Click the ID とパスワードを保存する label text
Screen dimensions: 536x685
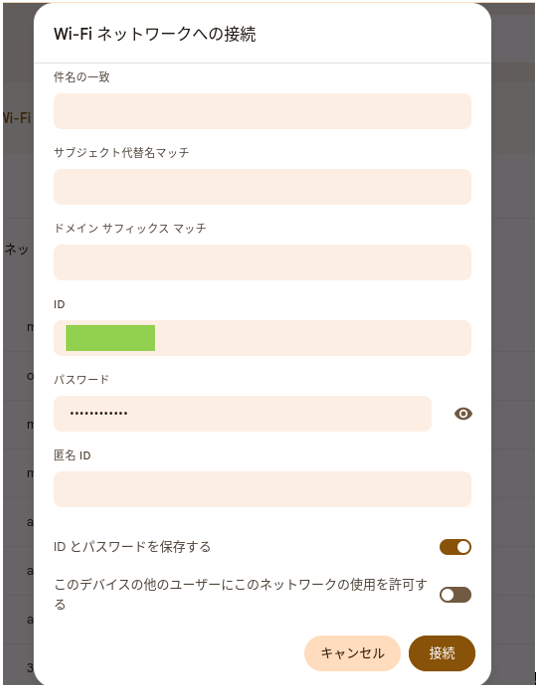[132, 547]
